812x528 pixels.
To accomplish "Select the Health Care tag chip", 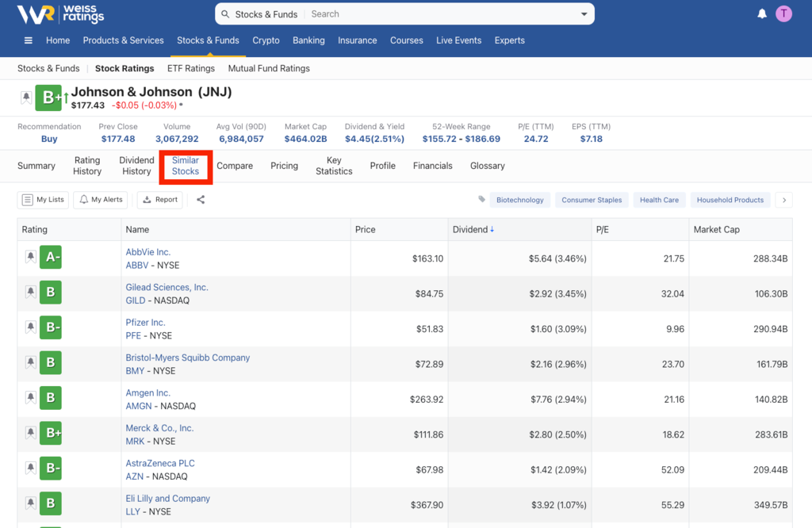I will 659,200.
